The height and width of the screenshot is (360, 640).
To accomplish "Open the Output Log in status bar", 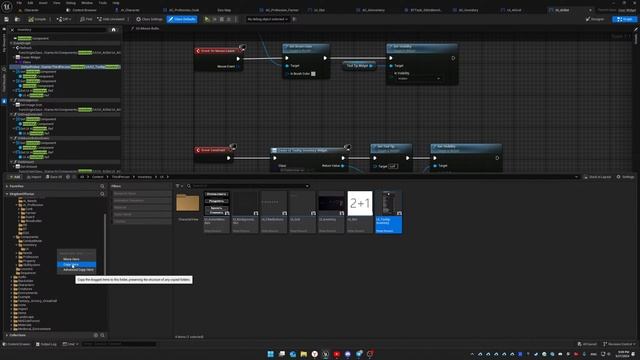I will click(x=46, y=344).
